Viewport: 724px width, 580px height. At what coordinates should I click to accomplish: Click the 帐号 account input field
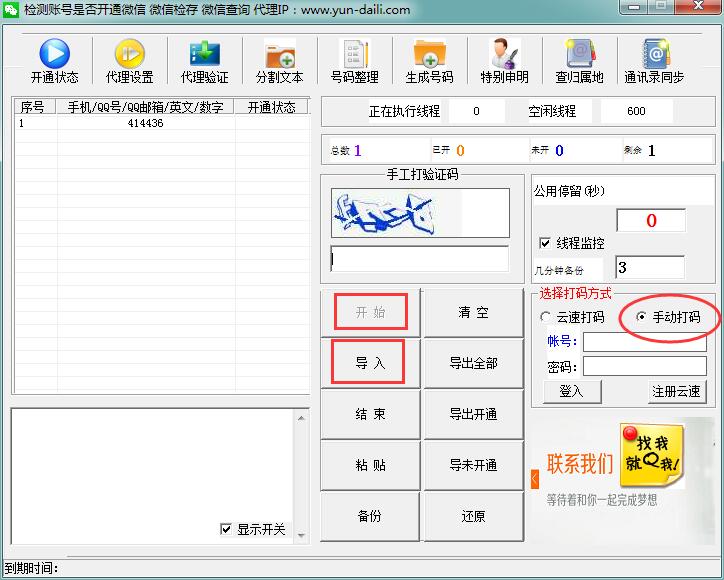(644, 342)
